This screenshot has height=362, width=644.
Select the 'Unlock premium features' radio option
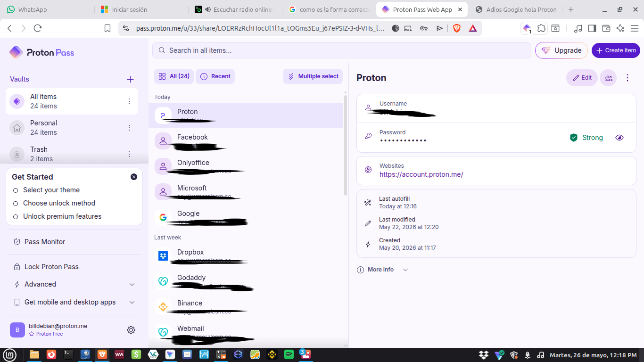coord(16,217)
